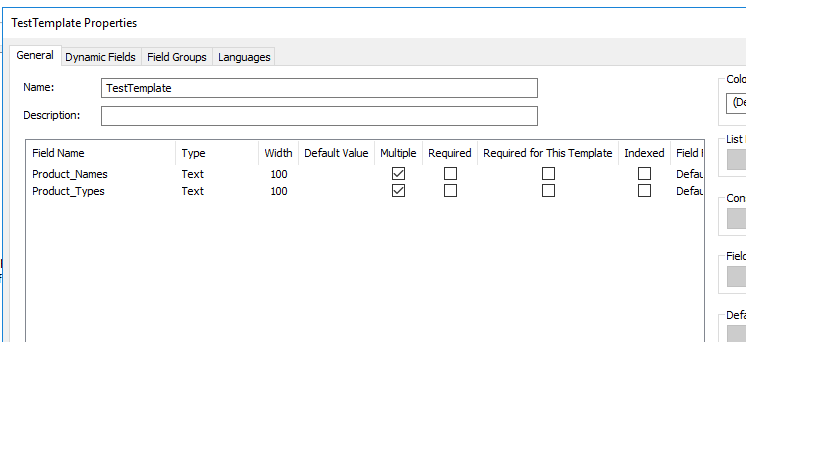Tick Required for This Template on Product_Names

[548, 174]
